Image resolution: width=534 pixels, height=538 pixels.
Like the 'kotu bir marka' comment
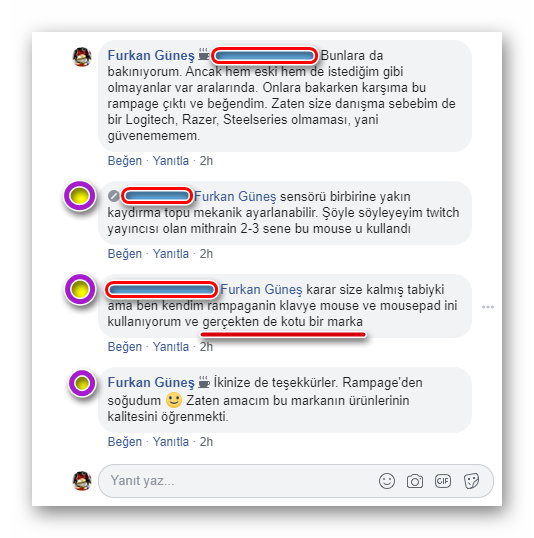coord(125,347)
